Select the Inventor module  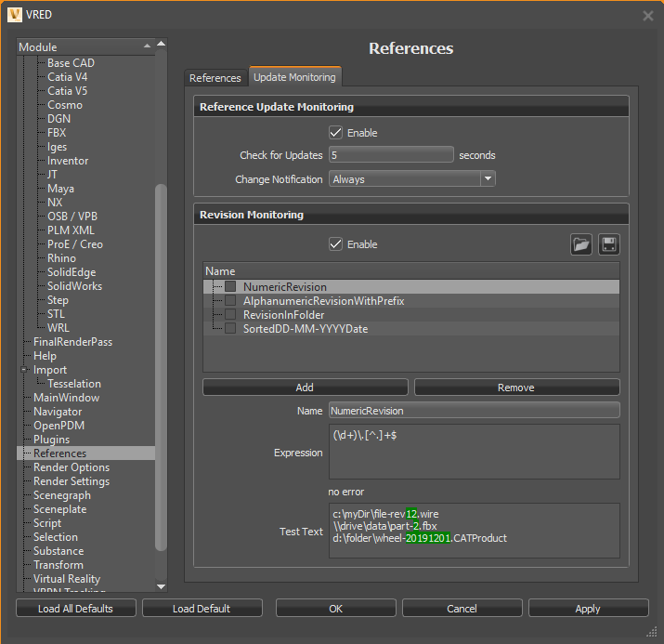click(x=68, y=161)
